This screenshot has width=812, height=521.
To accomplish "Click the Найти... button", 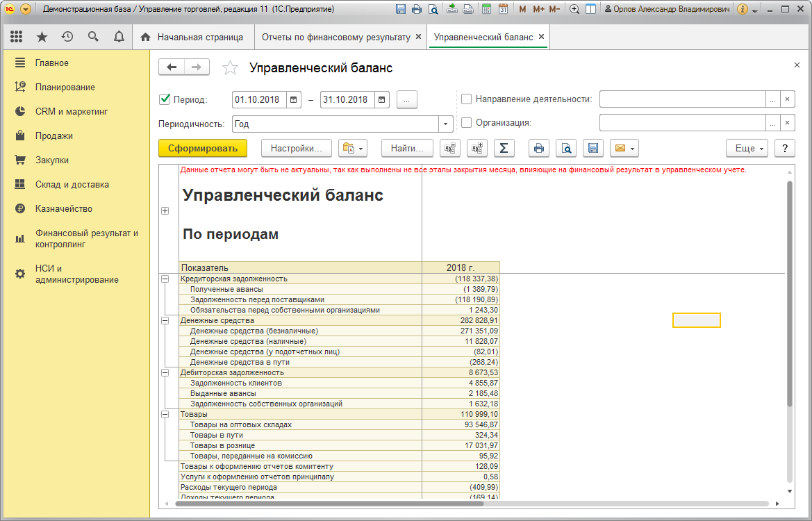I will coord(407,148).
